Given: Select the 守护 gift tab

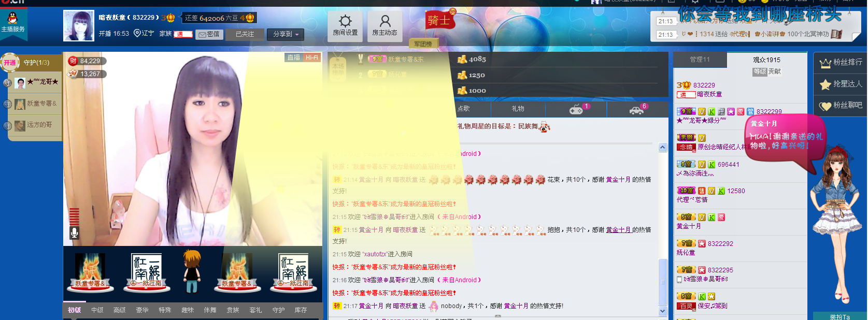Looking at the screenshot, I should (x=278, y=310).
